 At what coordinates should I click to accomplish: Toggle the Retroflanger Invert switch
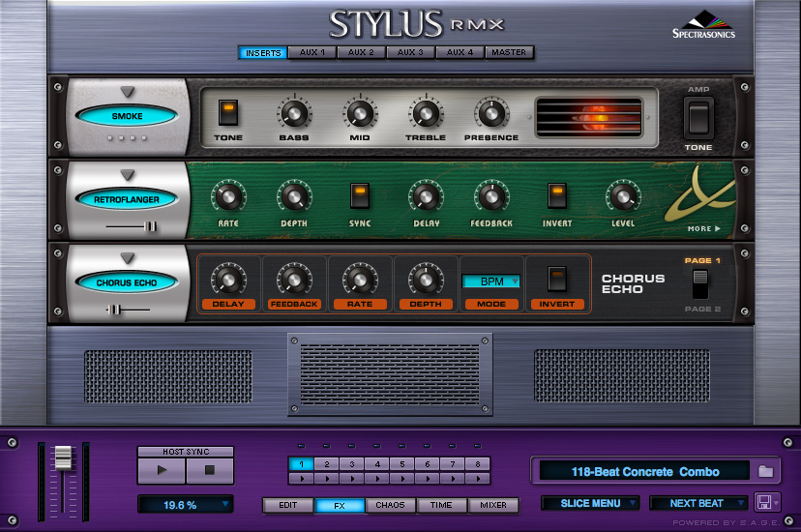(x=557, y=196)
